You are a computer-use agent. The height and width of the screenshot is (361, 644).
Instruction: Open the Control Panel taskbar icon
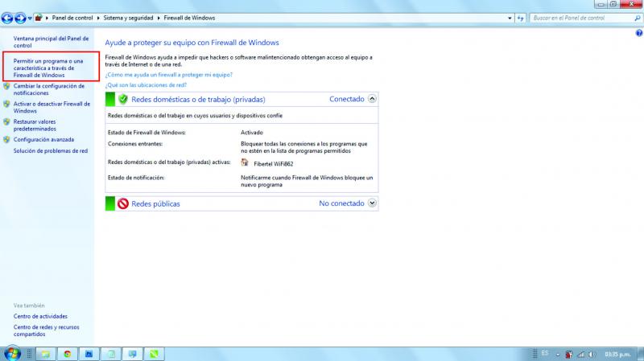coord(133,354)
